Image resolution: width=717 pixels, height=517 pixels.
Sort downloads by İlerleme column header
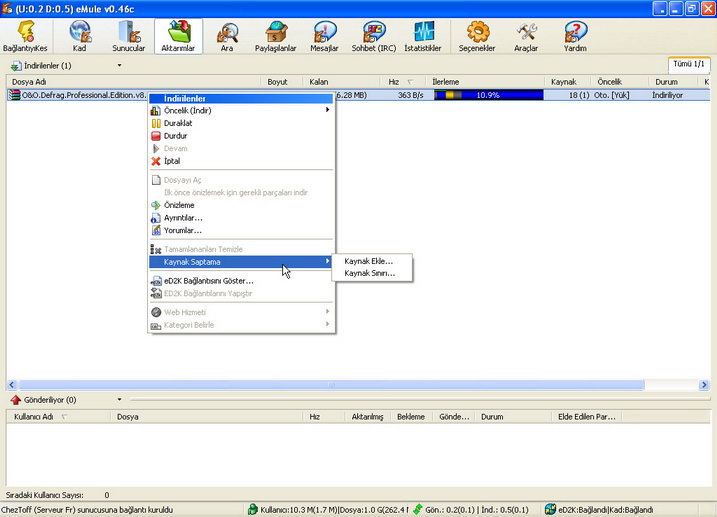point(485,82)
